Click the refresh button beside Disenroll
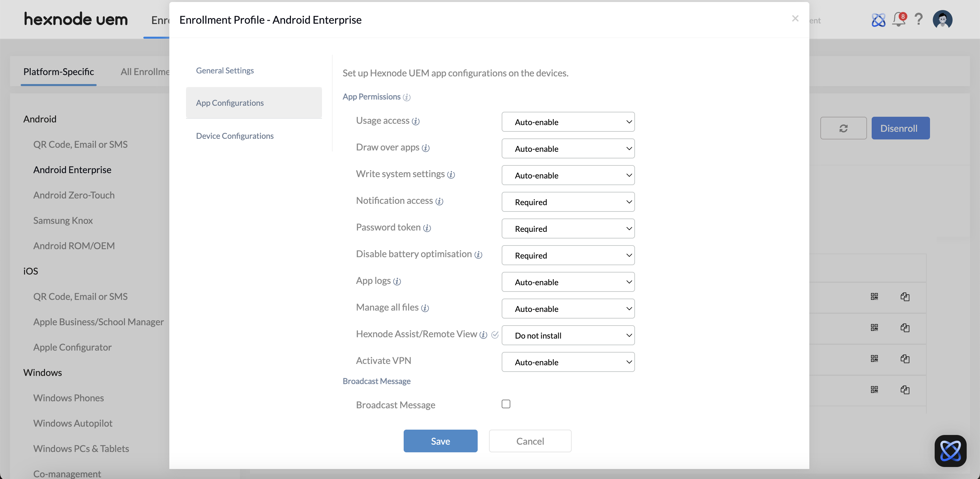980x479 pixels. tap(843, 128)
